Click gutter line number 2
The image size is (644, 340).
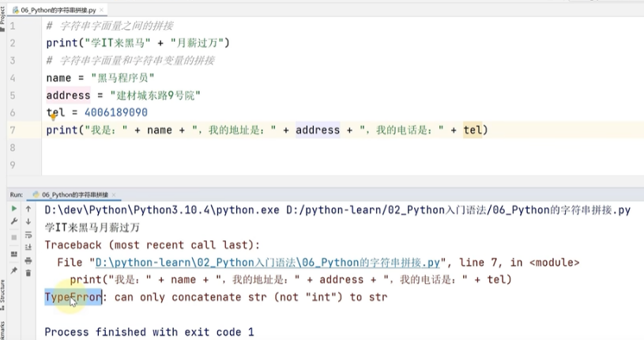tap(13, 43)
